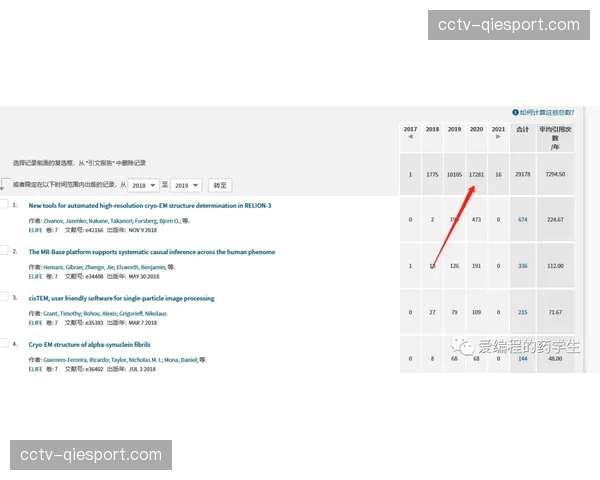Click the total citation count 336
This screenshot has width=600, height=480.
522,266
